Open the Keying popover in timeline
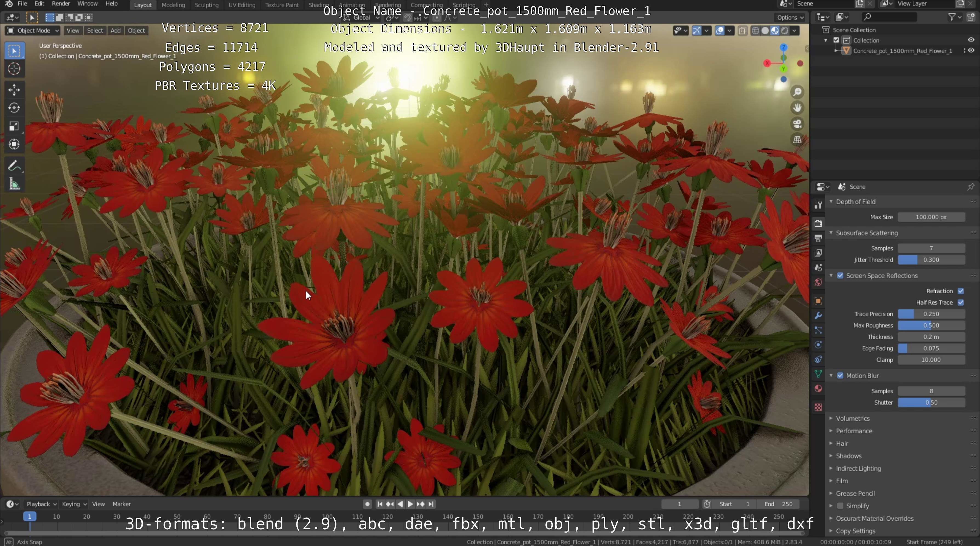 click(x=74, y=504)
